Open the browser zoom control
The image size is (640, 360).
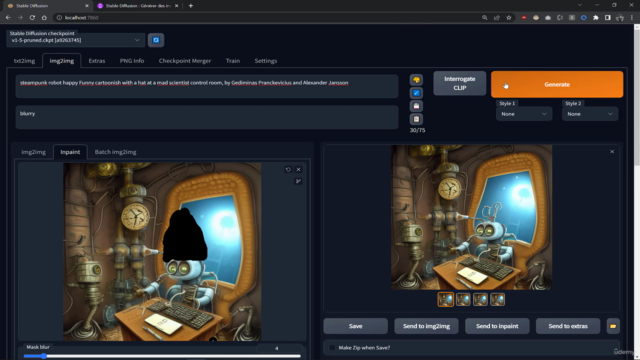(484, 18)
